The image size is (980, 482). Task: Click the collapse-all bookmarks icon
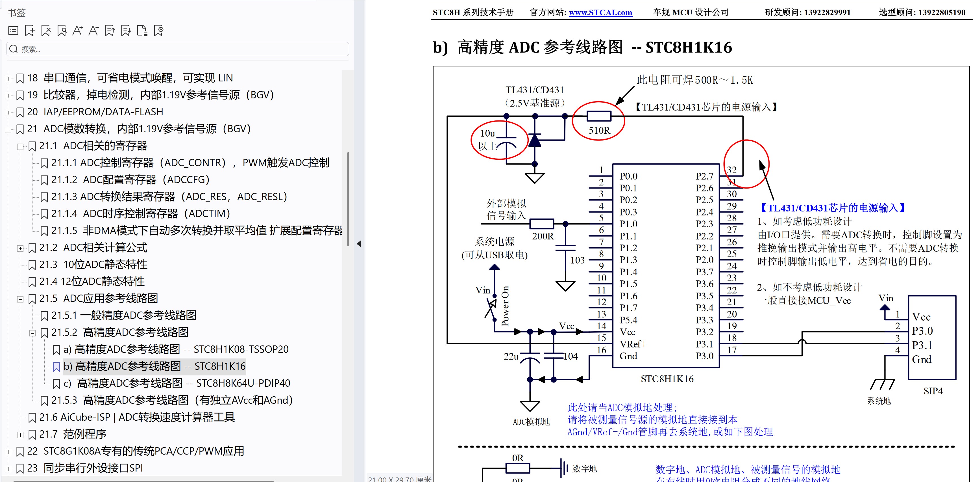[126, 31]
